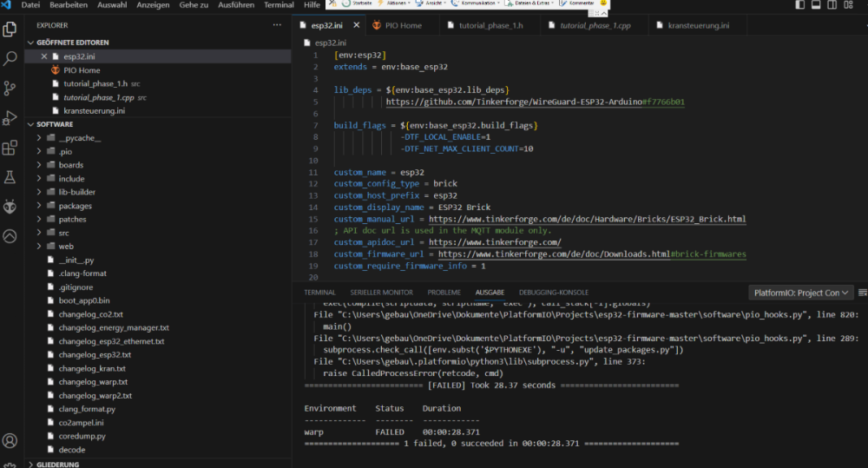Toggle bottom panel layout button
The height and width of the screenshot is (468, 868).
(818, 6)
